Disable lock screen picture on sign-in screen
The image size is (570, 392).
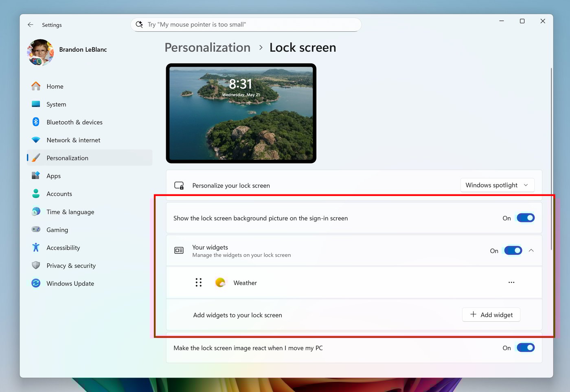526,218
